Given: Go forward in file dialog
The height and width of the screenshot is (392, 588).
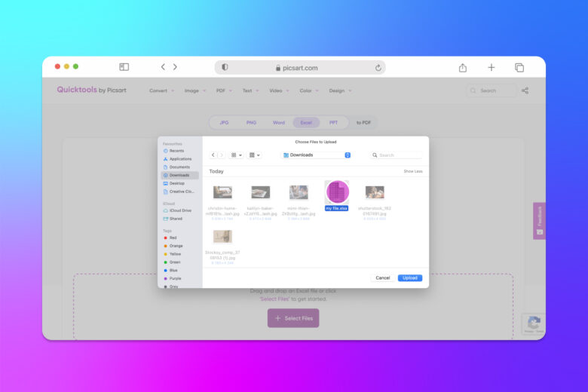Looking at the screenshot, I should pos(221,155).
